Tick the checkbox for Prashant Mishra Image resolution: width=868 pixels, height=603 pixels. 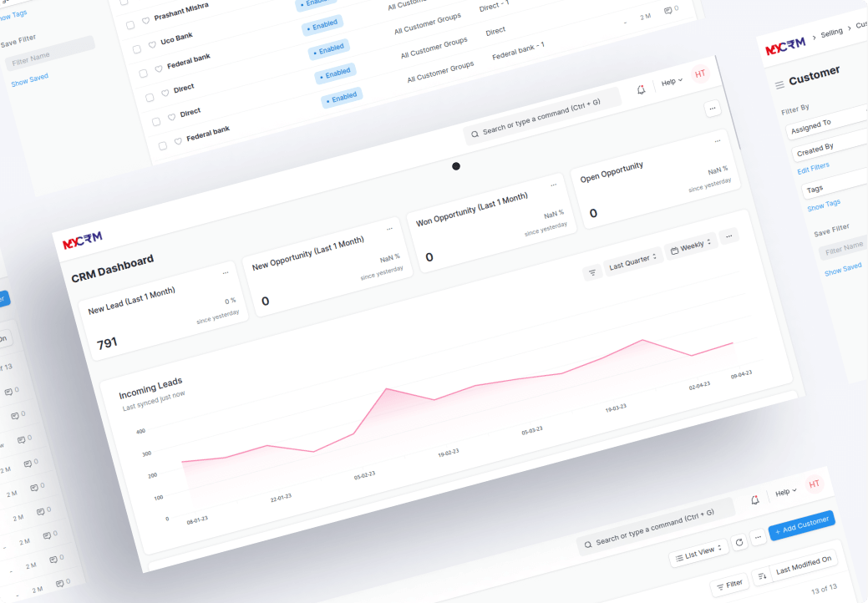point(129,25)
